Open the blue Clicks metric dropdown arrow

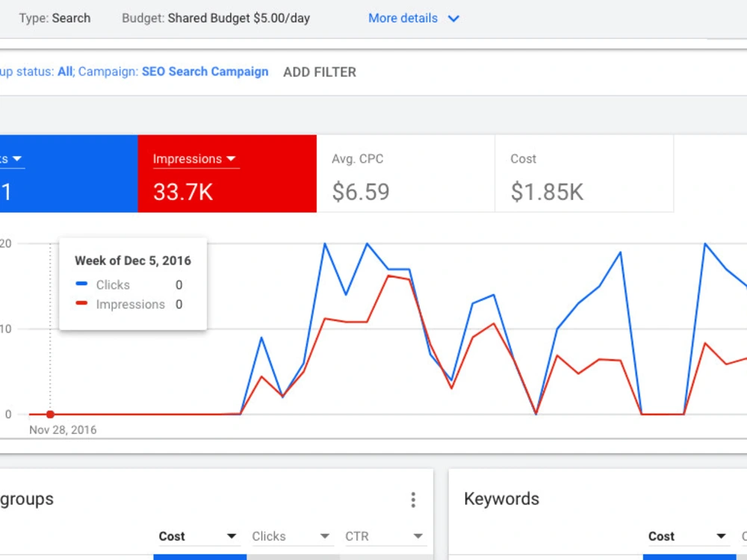point(17,158)
